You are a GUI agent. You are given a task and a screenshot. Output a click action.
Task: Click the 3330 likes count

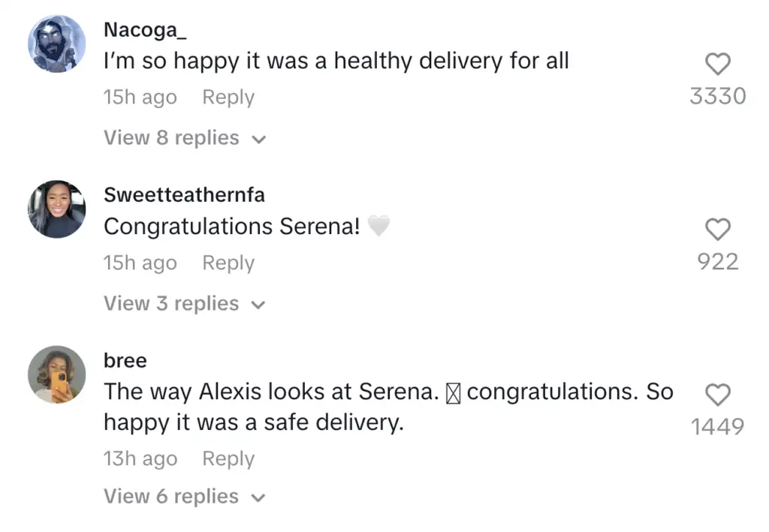pos(718,96)
